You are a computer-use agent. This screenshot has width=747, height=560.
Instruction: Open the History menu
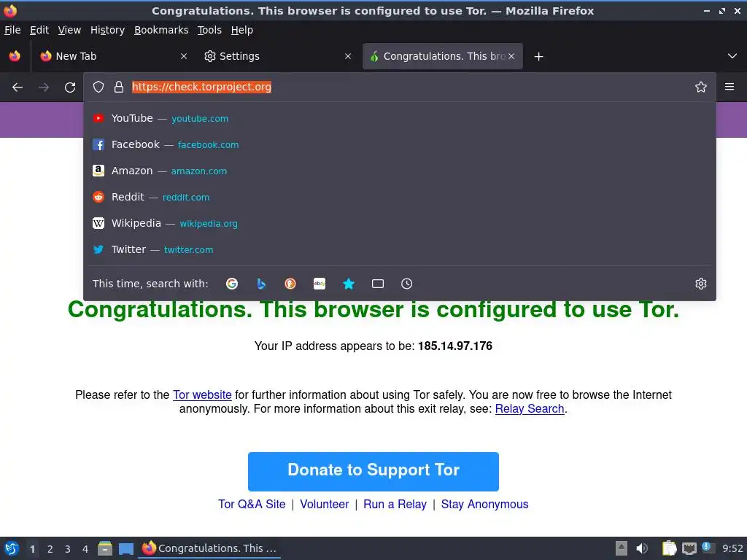[108, 30]
